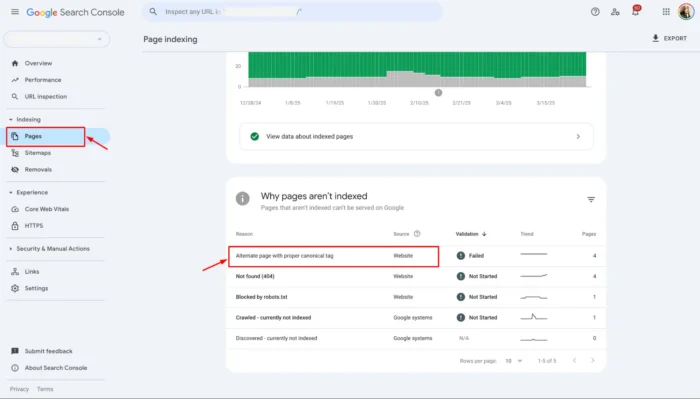Sort by the Validation column
The height and width of the screenshot is (399, 700).
coord(471,234)
